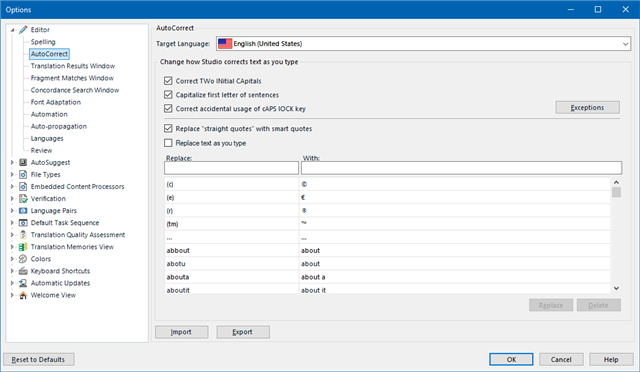The height and width of the screenshot is (372, 640).
Task: Click the list scroll down arrow
Action: coord(616,288)
